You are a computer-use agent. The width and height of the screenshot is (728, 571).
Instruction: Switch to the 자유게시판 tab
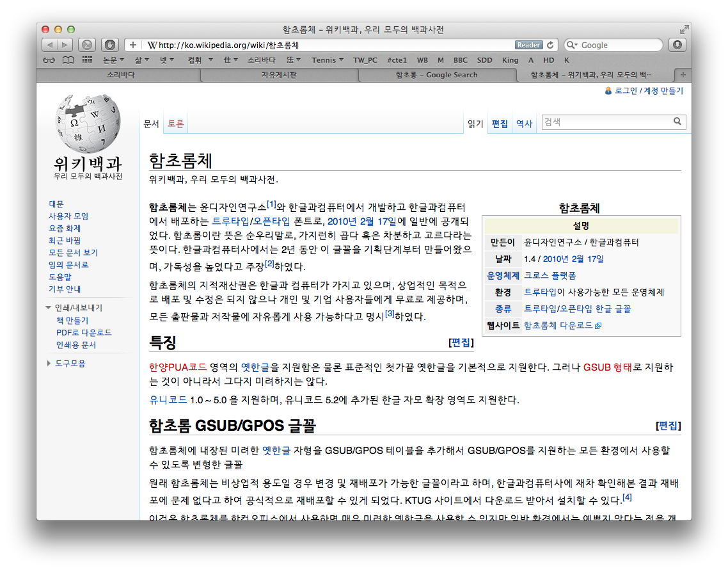pos(279,75)
